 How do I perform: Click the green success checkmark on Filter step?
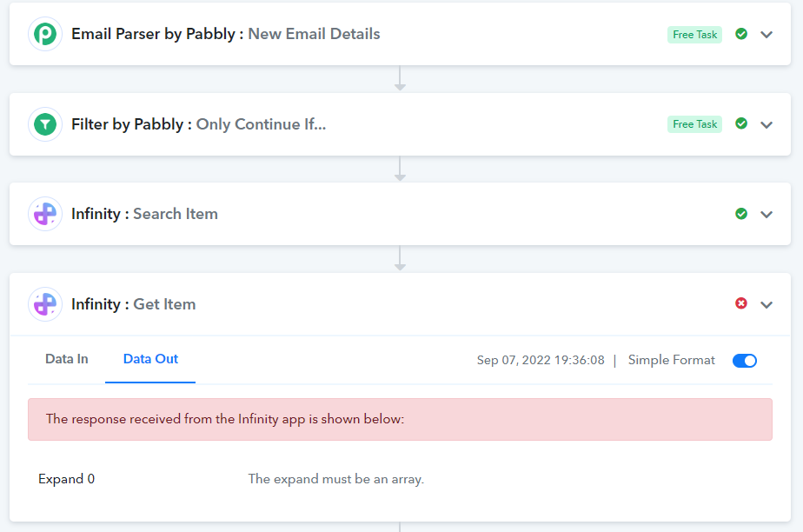tap(741, 123)
